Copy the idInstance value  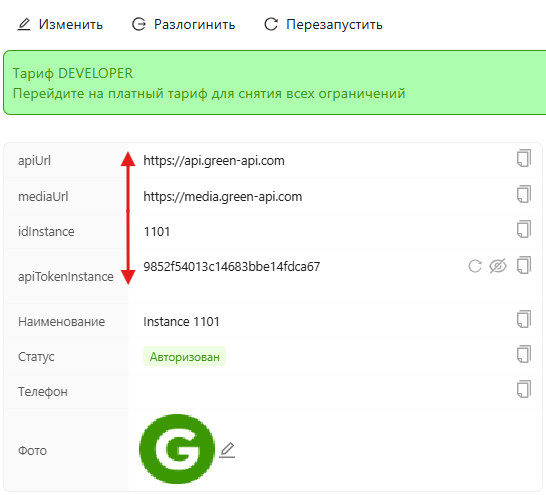tap(524, 229)
